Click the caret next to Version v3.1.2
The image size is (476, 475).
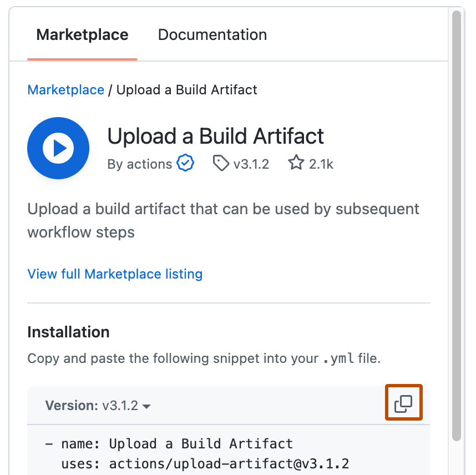[146, 406]
